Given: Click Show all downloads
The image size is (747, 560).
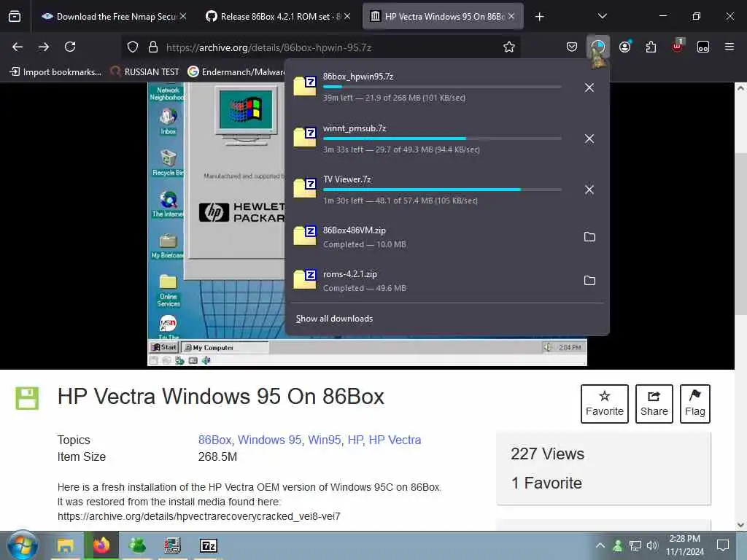Looking at the screenshot, I should pos(334,319).
